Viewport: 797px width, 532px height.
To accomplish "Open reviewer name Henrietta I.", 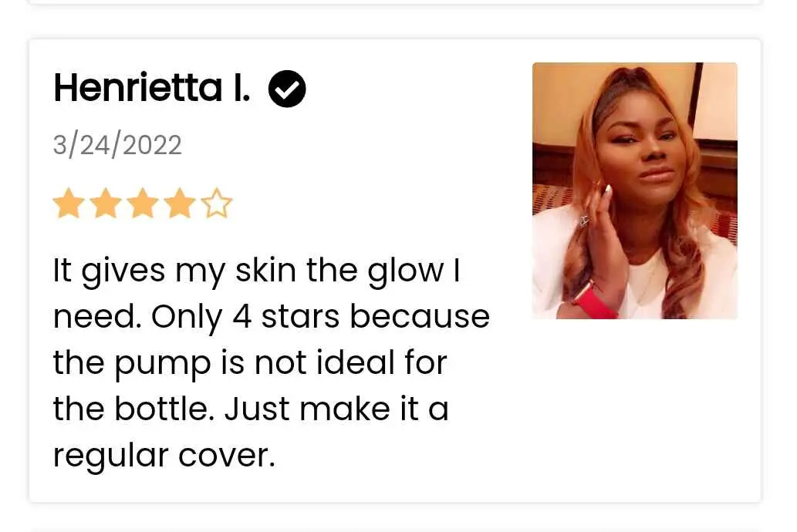I will coord(151,89).
